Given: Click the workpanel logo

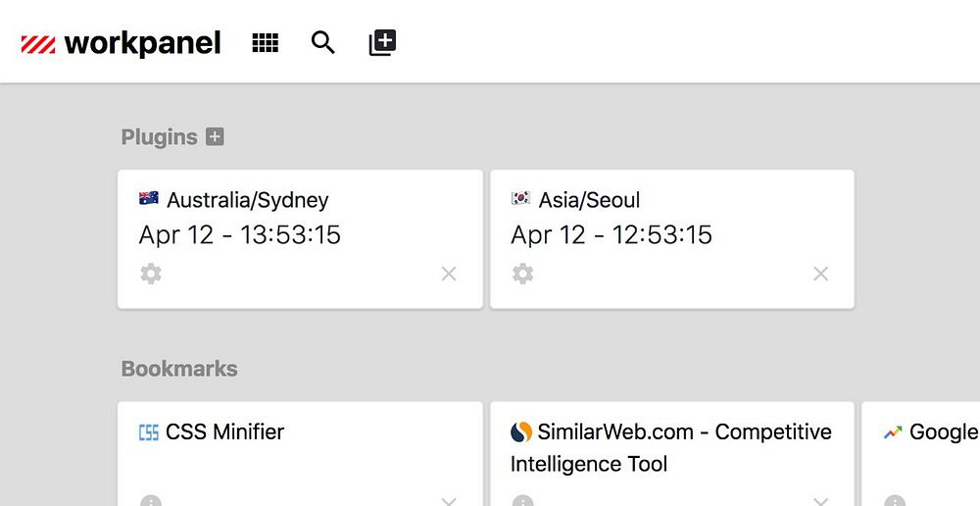Looking at the screenshot, I should [122, 43].
